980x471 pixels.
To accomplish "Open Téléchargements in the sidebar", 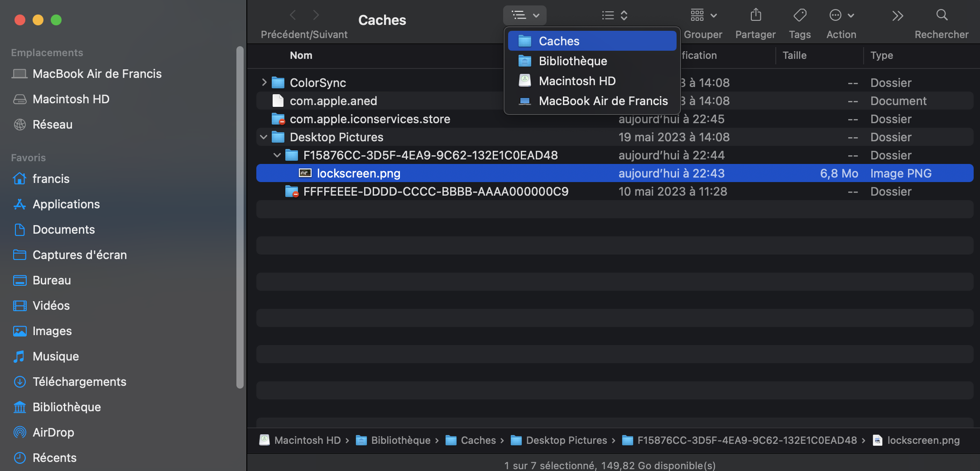I will [x=79, y=382].
